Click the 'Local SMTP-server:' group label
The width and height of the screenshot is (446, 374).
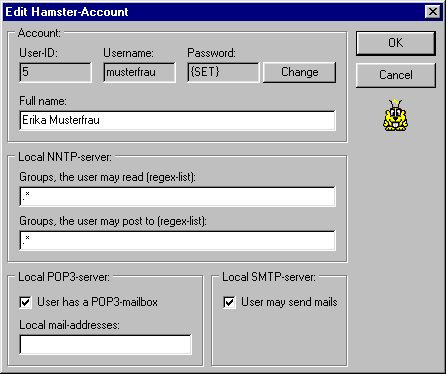[269, 277]
